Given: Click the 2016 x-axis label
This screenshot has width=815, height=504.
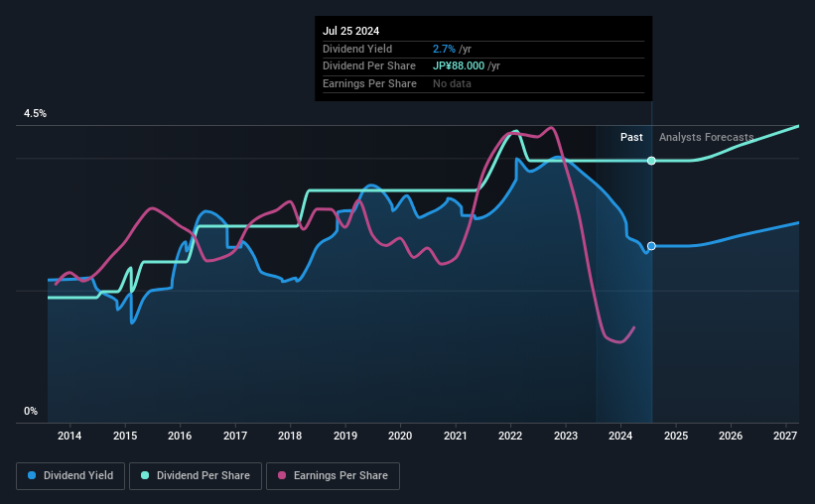Looking at the screenshot, I should (180, 436).
